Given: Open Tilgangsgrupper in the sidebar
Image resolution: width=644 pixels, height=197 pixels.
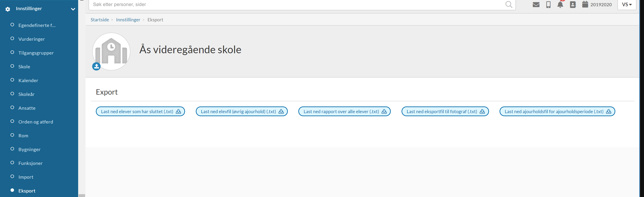Looking at the screenshot, I should [36, 53].
